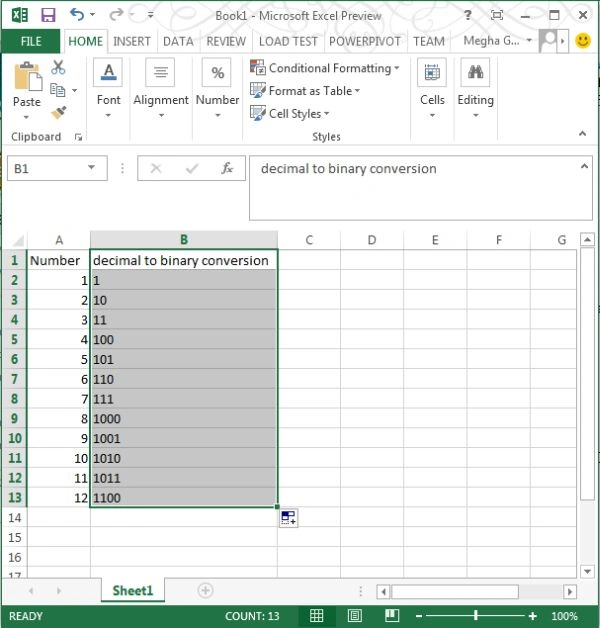Expand the formula bar chevron

(584, 166)
